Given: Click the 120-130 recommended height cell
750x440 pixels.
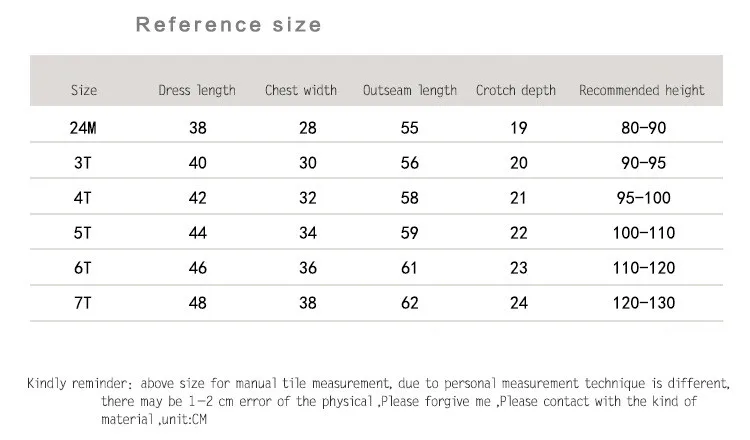Looking at the screenshot, I should 644,303.
